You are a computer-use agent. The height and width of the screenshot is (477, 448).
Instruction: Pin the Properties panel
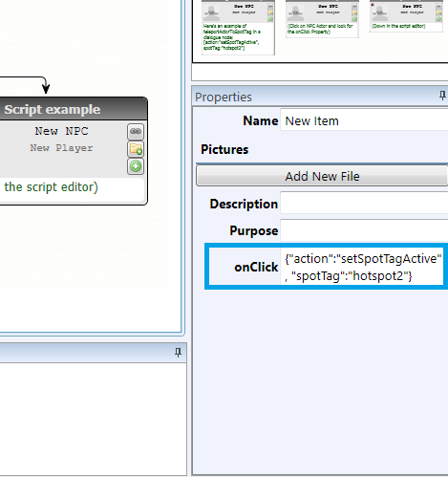click(442, 96)
